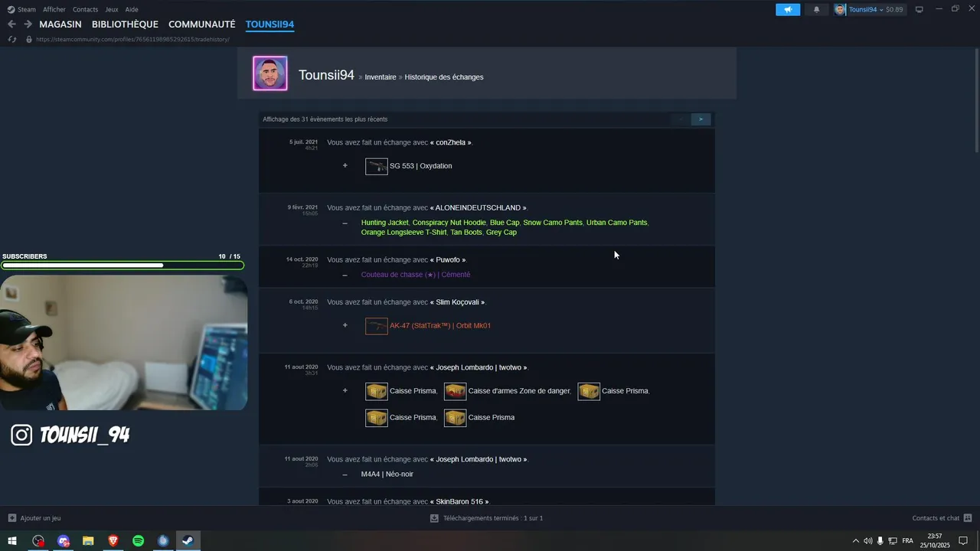
Task: Open the notifications bell
Action: [x=816, y=9]
